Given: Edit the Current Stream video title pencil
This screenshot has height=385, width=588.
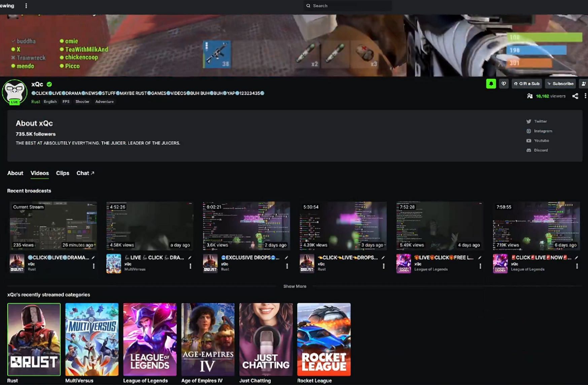Looking at the screenshot, I should [93, 258].
